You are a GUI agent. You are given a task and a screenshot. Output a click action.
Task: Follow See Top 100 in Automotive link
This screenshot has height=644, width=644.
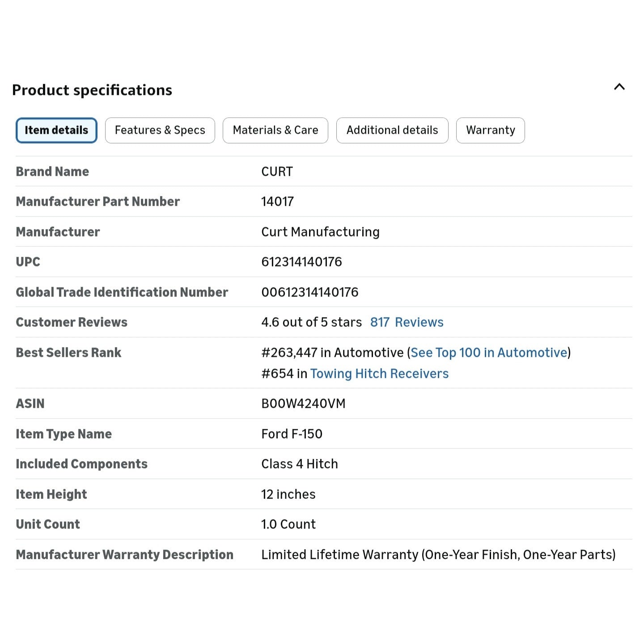coord(489,352)
